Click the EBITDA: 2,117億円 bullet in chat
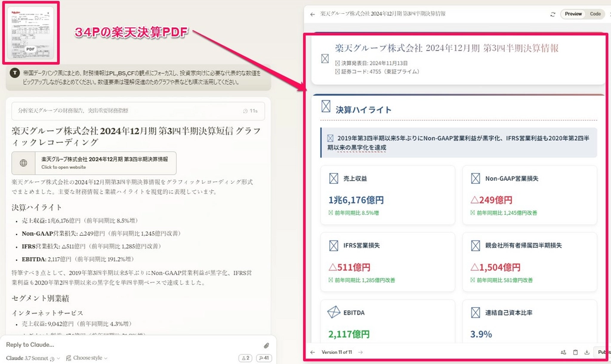Image resolution: width=611 pixels, height=364 pixels. point(79,259)
